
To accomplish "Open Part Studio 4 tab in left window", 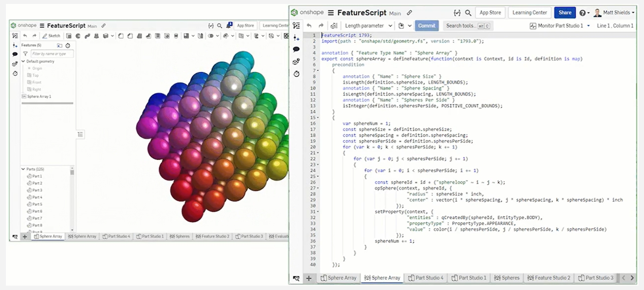I will click(x=116, y=236).
